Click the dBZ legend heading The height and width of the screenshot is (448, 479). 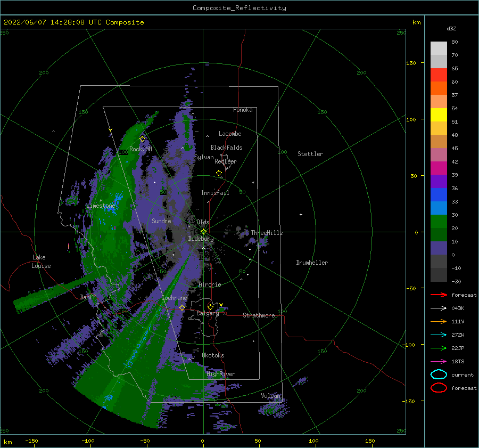[x=451, y=28]
